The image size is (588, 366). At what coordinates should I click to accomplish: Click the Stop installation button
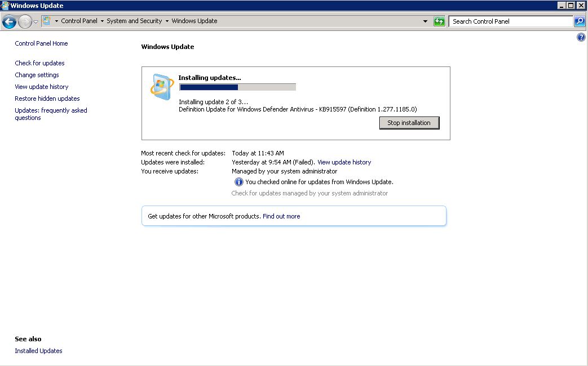[409, 122]
